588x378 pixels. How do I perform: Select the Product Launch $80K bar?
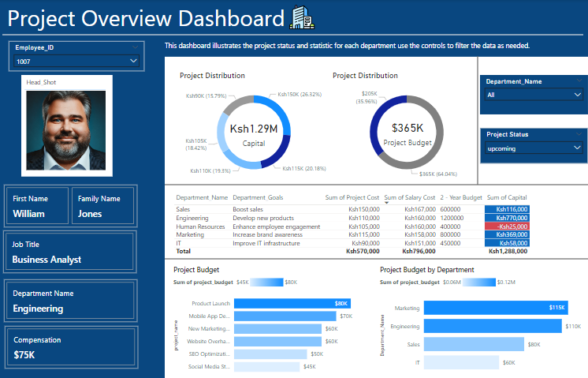[x=292, y=303]
